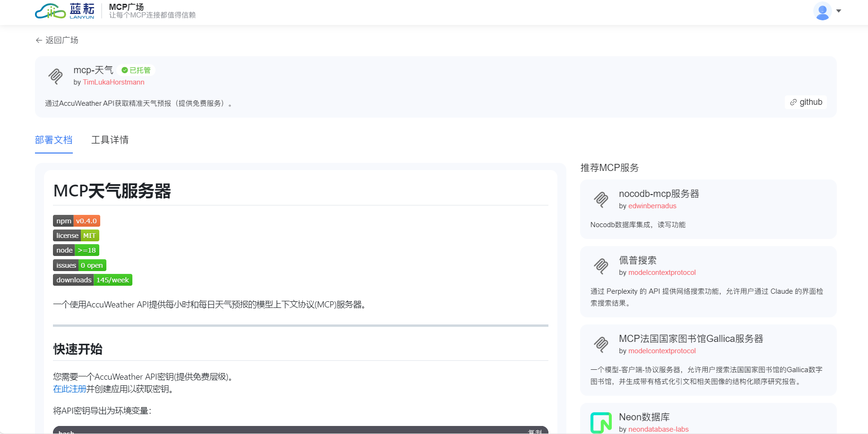Image resolution: width=868 pixels, height=434 pixels.
Task: Open author edwinbernadus link
Action: click(x=652, y=206)
